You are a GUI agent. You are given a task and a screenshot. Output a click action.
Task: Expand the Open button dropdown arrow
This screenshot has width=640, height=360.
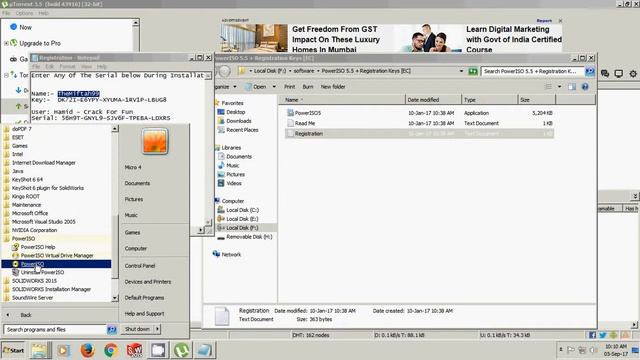pos(274,87)
